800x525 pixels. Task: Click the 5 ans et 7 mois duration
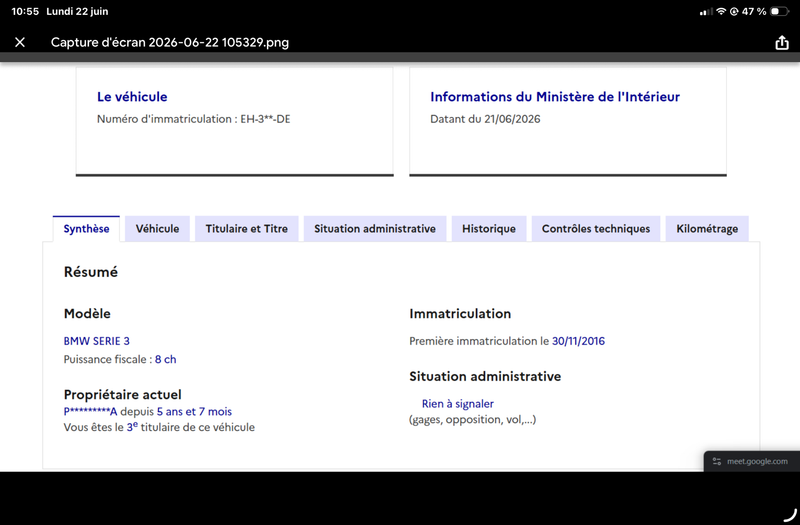click(x=194, y=411)
